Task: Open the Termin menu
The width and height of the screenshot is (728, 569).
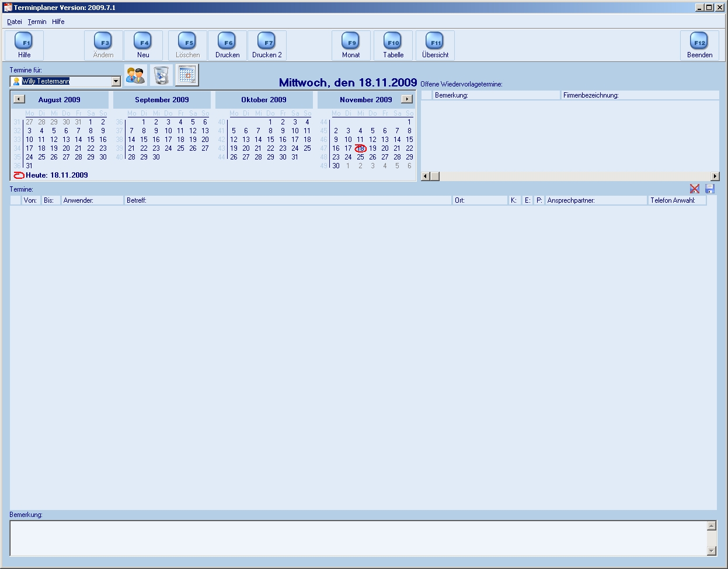Action: pyautogui.click(x=37, y=22)
